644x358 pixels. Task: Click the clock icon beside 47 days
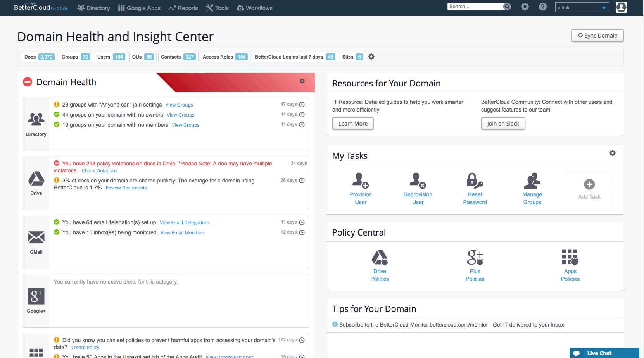[302, 105]
